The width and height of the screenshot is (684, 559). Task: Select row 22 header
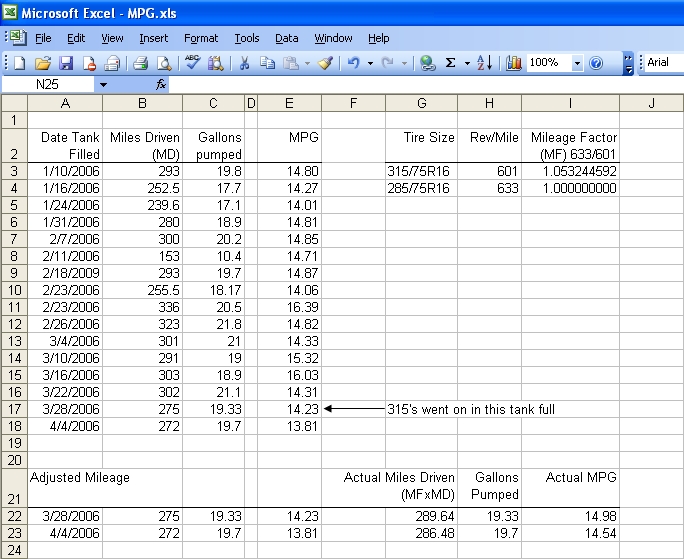pyautogui.click(x=14, y=516)
